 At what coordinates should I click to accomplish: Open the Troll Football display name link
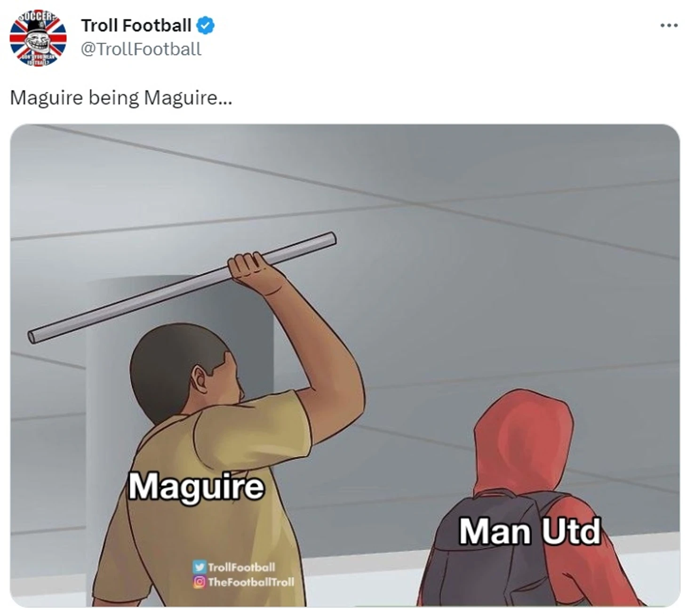click(x=136, y=25)
